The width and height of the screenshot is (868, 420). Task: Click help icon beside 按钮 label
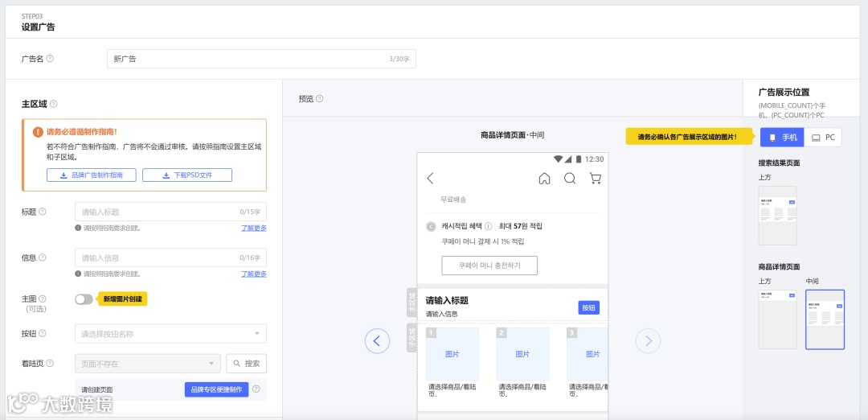[x=43, y=333]
